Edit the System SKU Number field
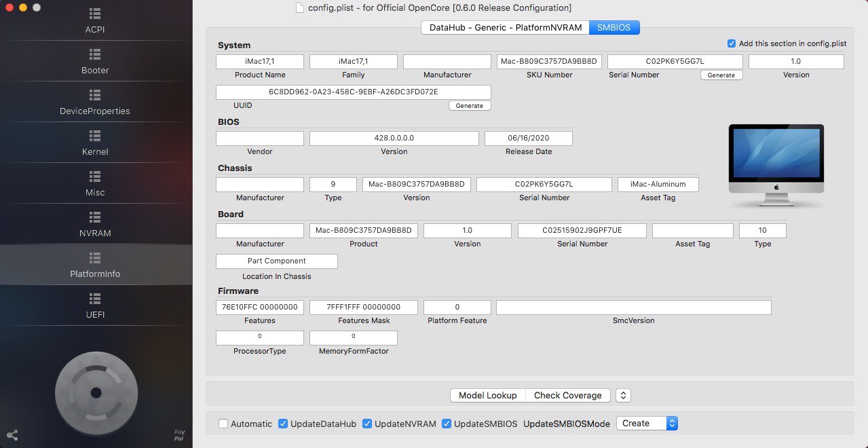 (x=550, y=62)
